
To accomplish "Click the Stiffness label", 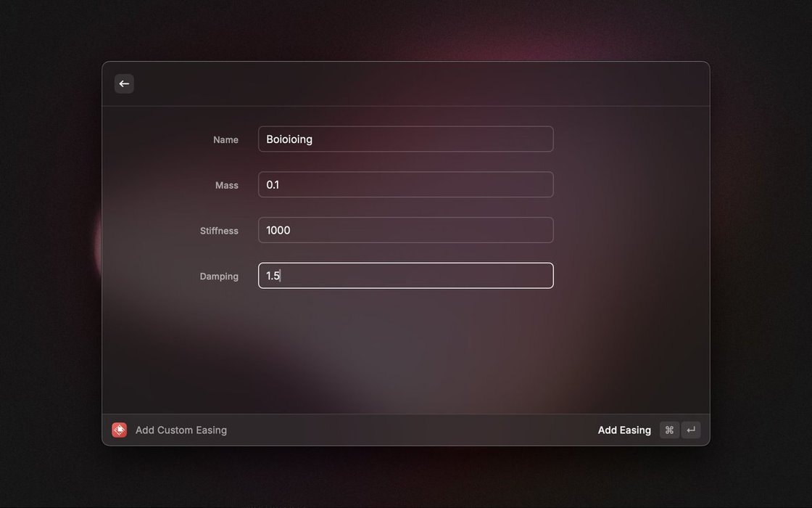I will point(219,232).
